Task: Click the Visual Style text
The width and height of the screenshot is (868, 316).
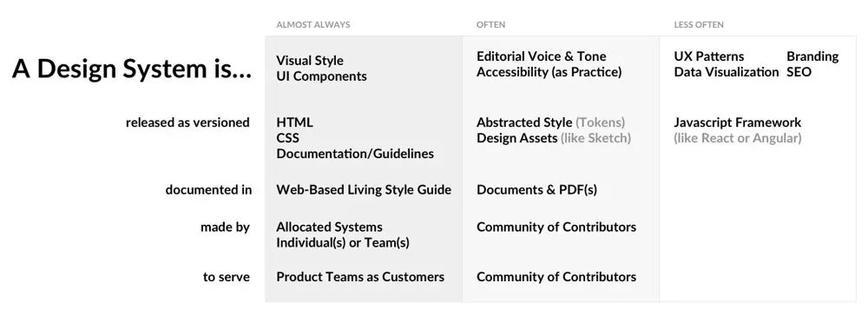Action: click(310, 60)
